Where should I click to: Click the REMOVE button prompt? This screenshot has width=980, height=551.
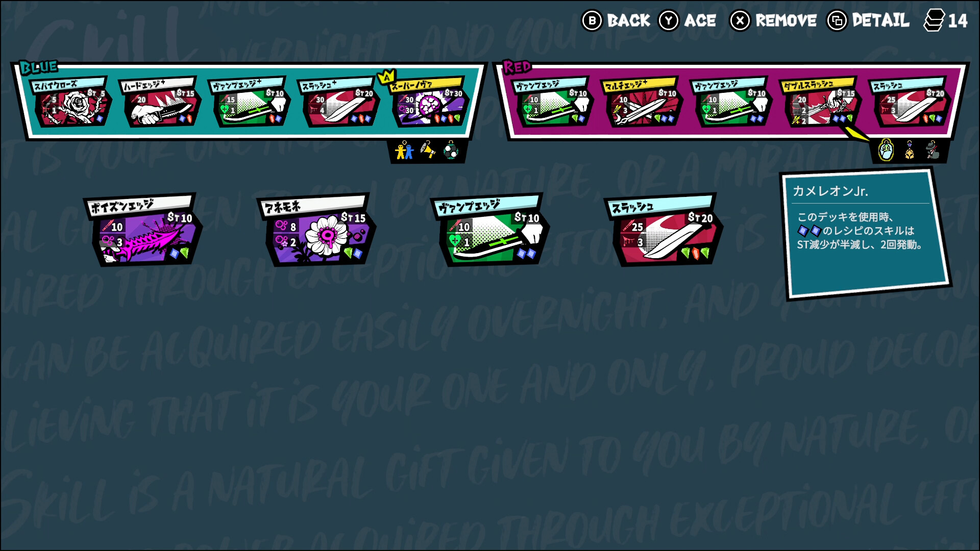point(773,20)
